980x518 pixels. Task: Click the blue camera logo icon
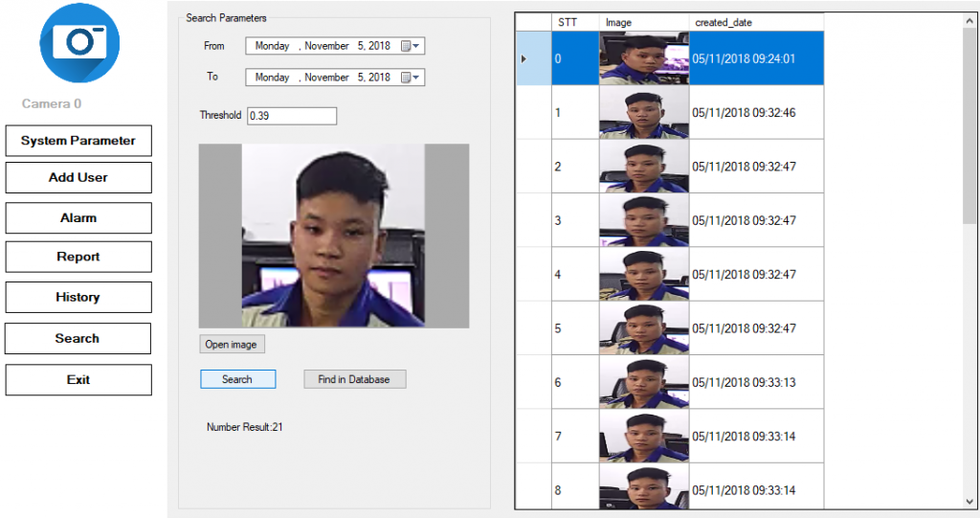click(78, 42)
